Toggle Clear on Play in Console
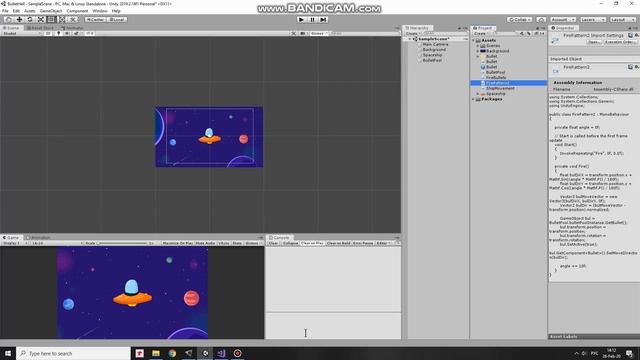 pos(312,243)
